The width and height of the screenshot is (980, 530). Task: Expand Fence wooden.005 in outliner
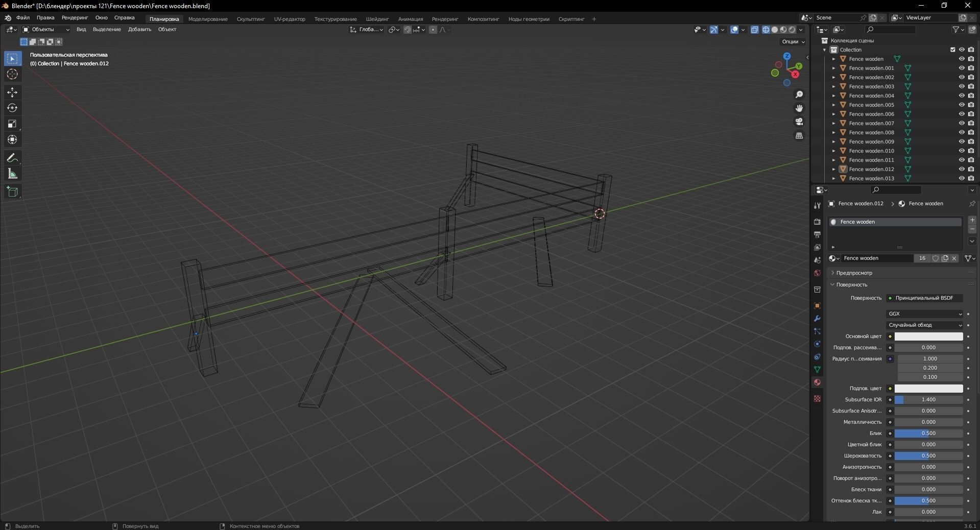[834, 105]
